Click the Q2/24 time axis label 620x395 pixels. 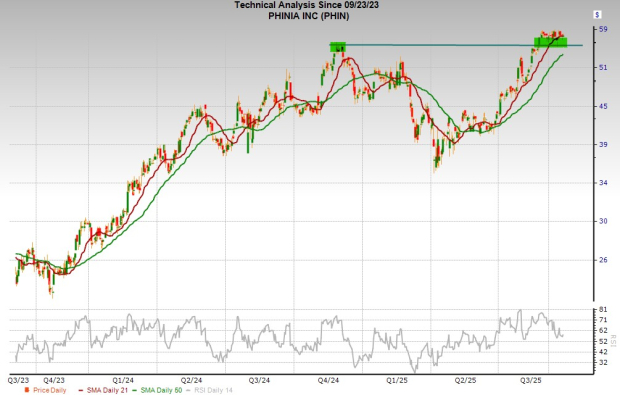[191, 380]
